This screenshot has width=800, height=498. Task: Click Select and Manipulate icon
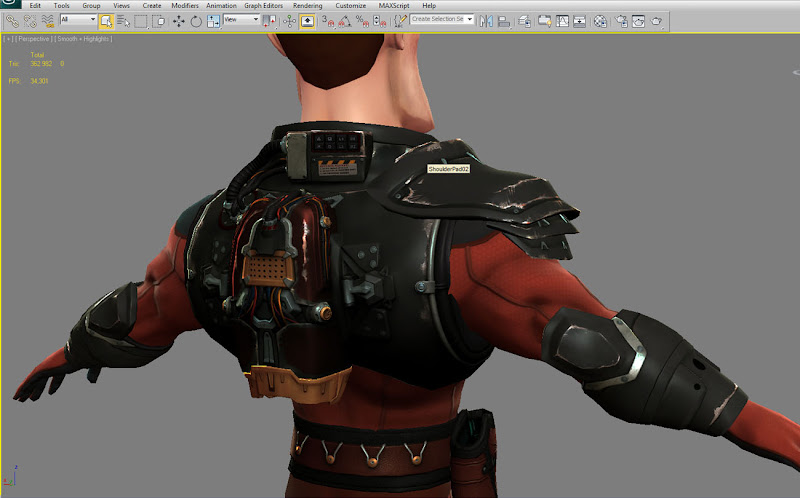click(x=289, y=21)
